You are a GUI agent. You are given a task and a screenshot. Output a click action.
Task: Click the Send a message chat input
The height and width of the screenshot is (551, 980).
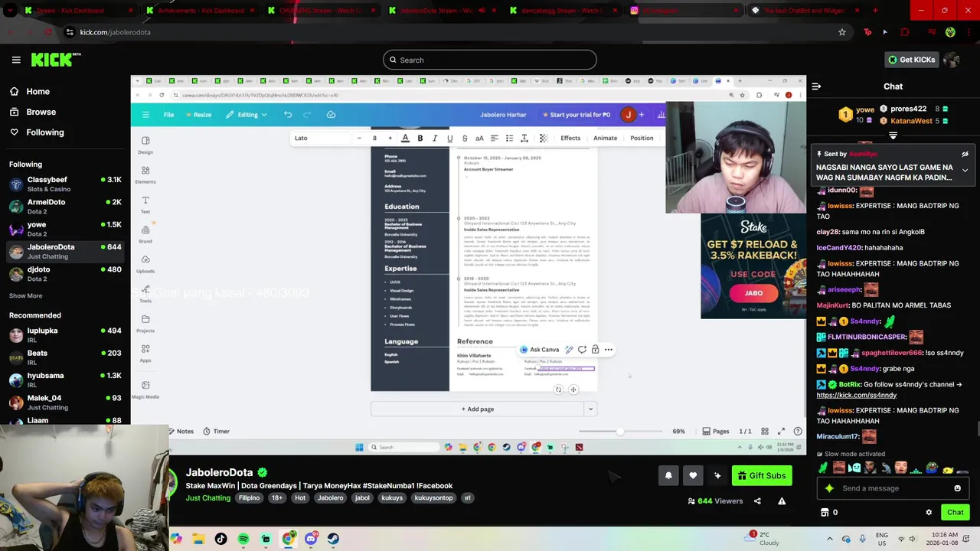[x=892, y=488]
